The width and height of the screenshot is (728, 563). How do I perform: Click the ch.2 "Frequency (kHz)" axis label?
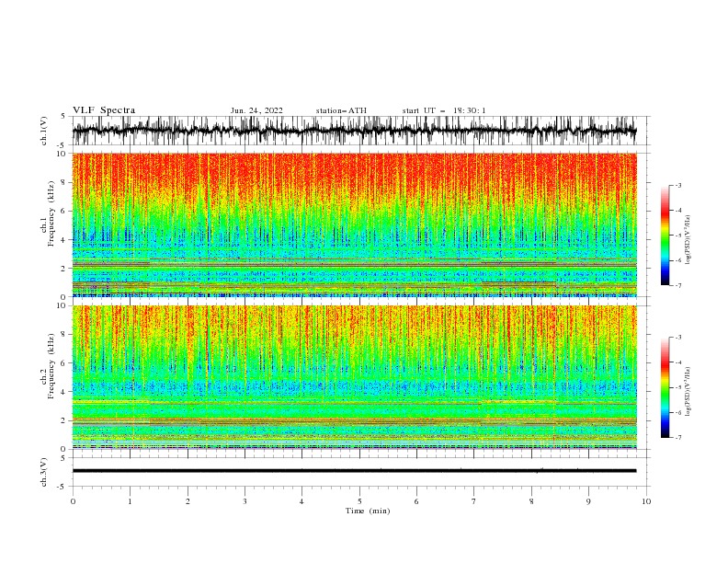pos(51,365)
